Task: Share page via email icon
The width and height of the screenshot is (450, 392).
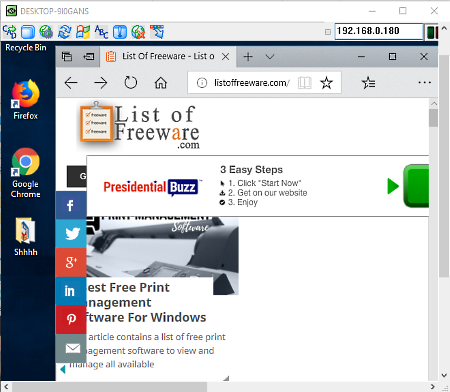Action: (x=71, y=348)
